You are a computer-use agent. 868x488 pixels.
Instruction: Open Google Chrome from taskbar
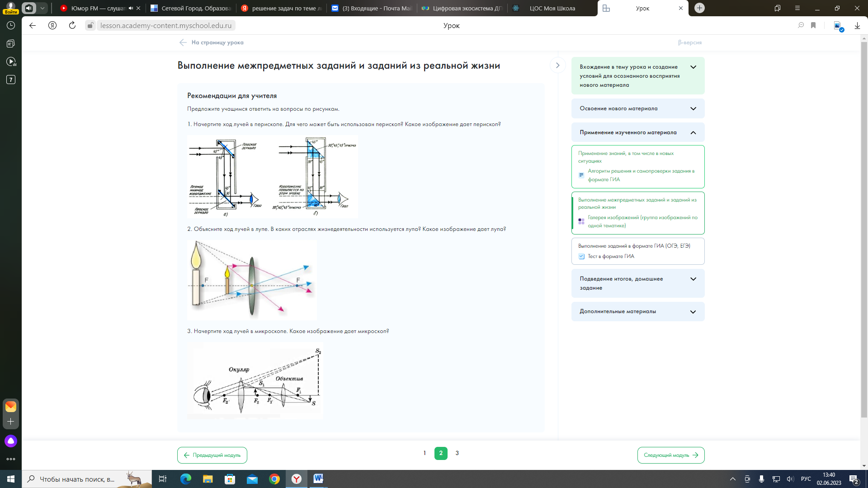point(274,479)
